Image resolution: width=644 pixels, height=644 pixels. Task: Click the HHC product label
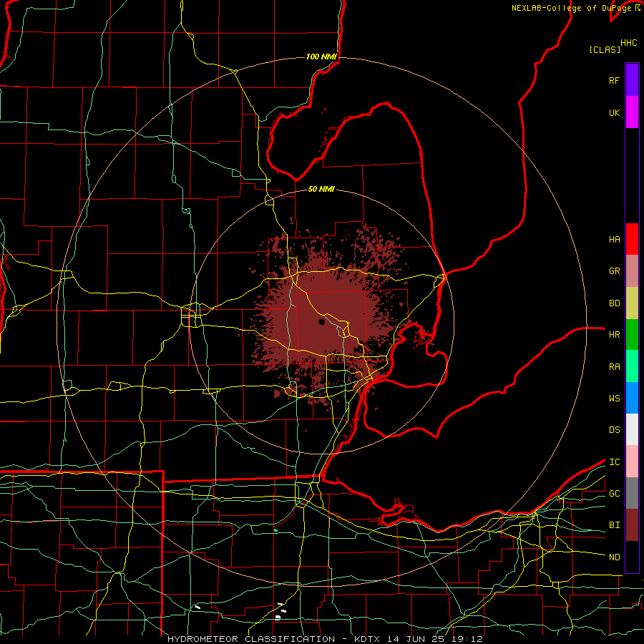[629, 43]
